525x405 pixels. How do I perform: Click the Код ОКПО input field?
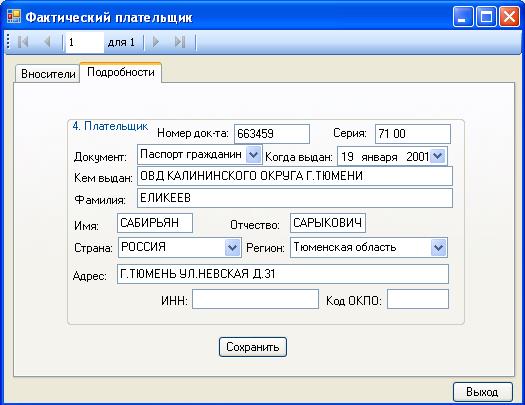click(418, 299)
